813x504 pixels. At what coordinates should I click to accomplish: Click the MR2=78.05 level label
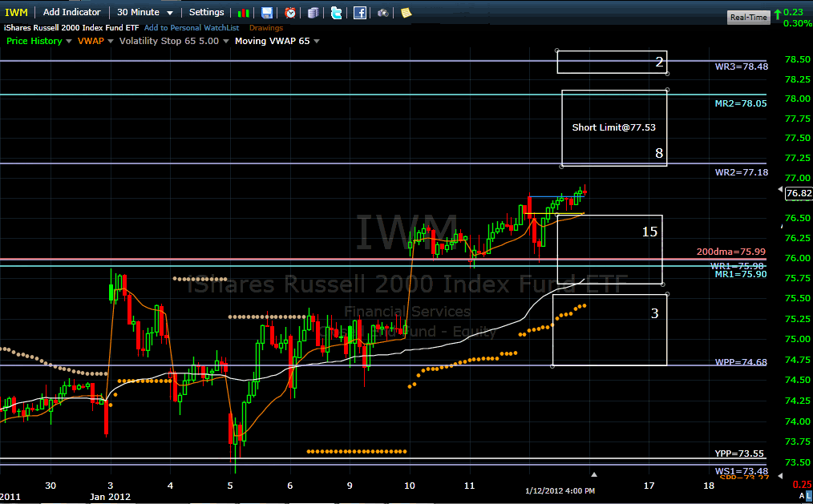(x=740, y=103)
